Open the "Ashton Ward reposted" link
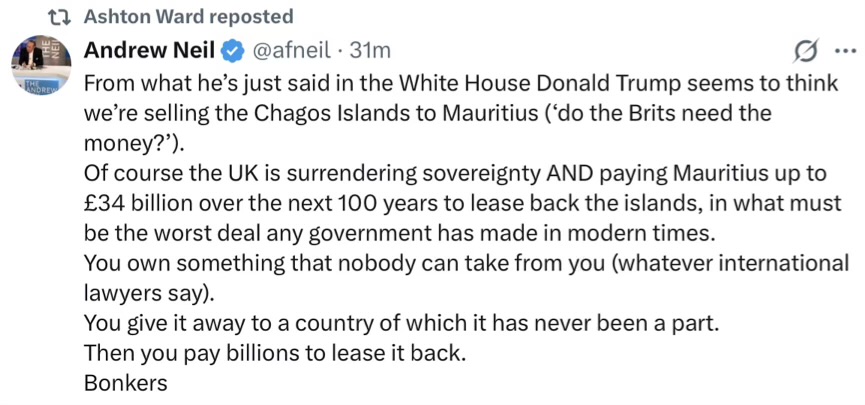Screen dimensions: 865x405 [x=189, y=17]
